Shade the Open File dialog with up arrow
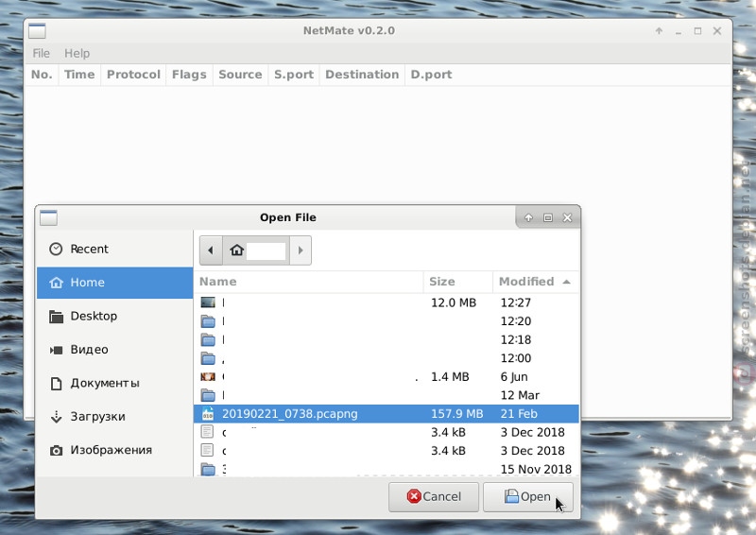The image size is (756, 535). 528,217
